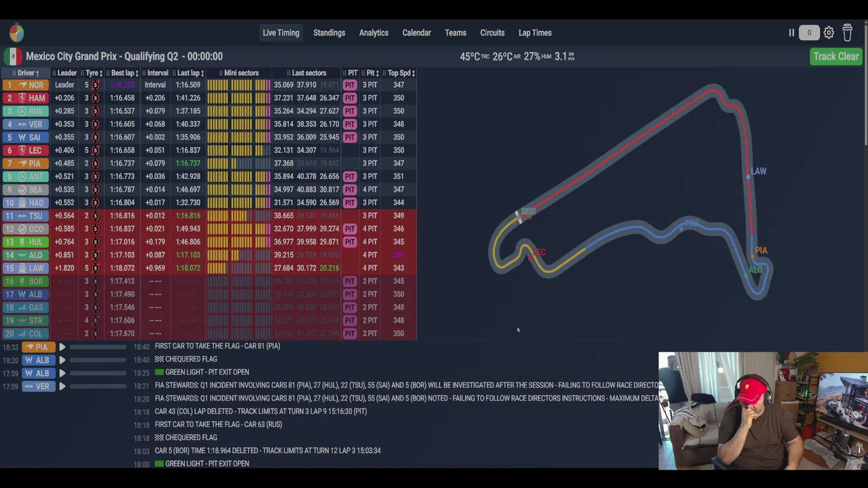Viewport: 868px width, 488px height.
Task: Click the PIT badge in NOR row
Action: point(350,85)
